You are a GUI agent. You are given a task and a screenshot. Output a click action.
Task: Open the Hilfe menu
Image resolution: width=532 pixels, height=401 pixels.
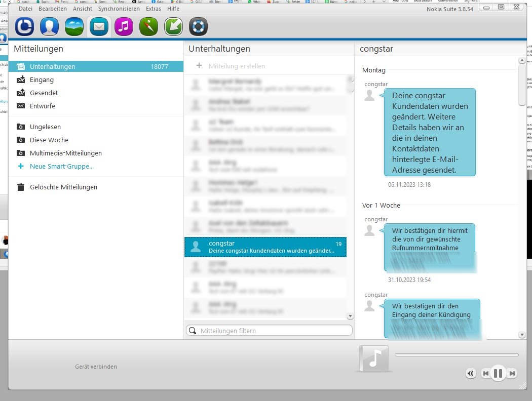(173, 9)
